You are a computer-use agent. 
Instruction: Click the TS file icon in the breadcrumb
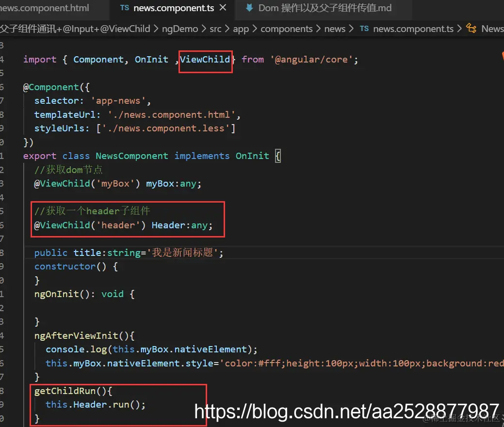pos(364,29)
